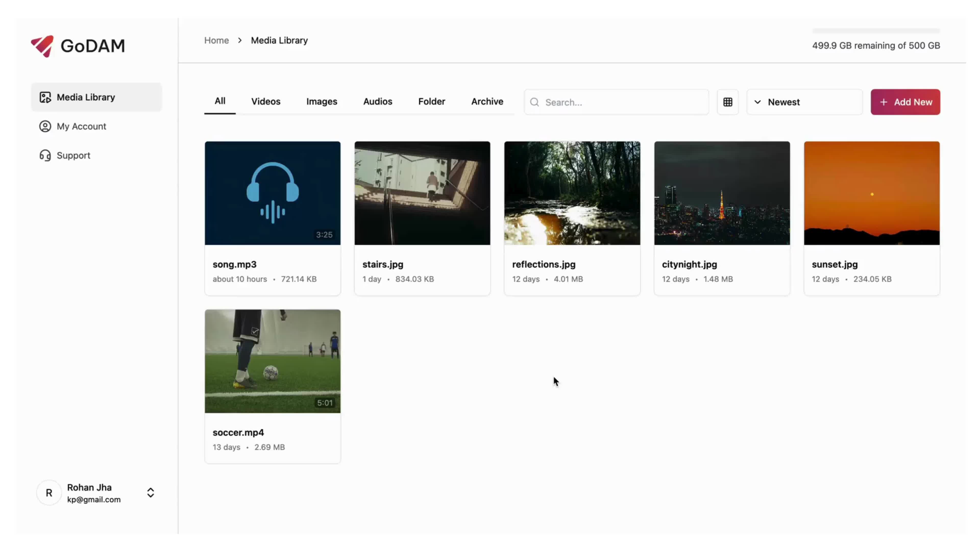Click the Support headset icon
This screenshot has width=980, height=551.
click(45, 156)
